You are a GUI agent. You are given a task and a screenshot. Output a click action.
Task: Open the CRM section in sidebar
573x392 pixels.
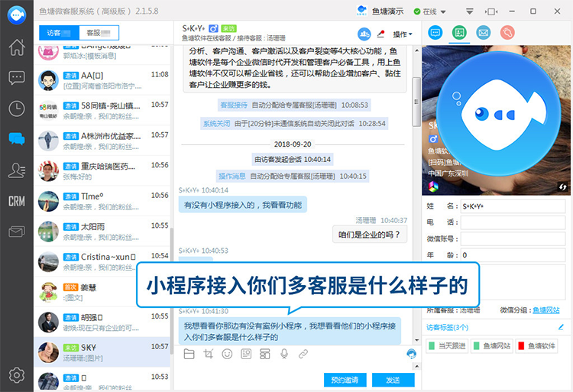pos(17,201)
